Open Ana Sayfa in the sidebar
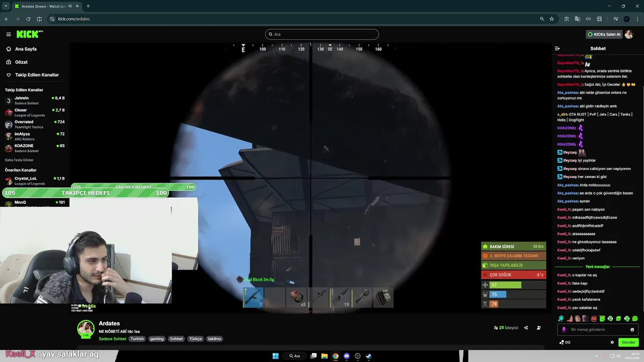The width and height of the screenshot is (644, 362). point(21,49)
